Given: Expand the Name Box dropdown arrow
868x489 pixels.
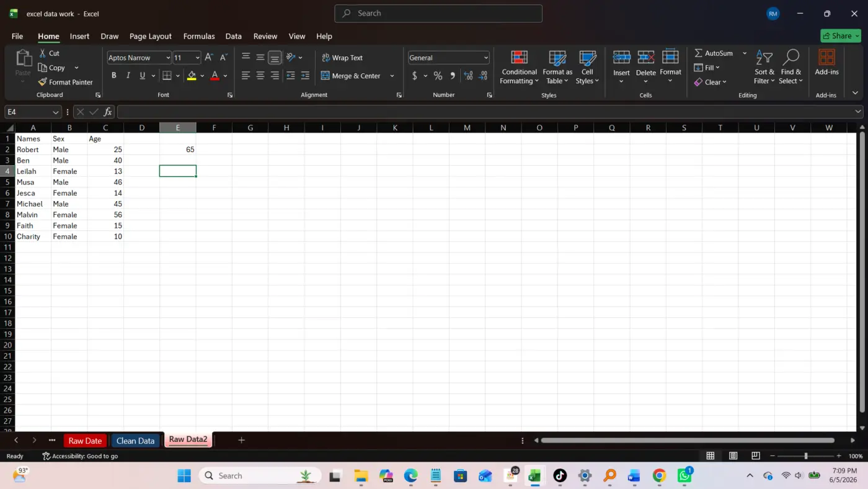Looking at the screenshot, I should coord(55,112).
